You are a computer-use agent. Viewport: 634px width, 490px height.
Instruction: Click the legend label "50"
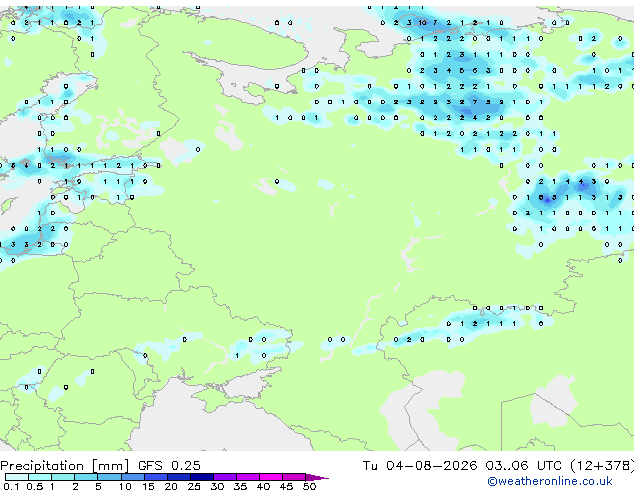309,486
